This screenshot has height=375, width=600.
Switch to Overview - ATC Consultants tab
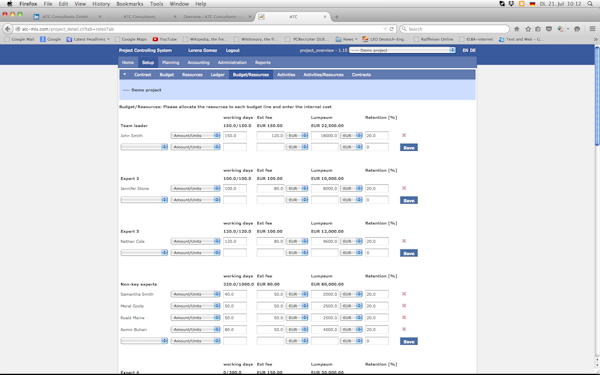[x=216, y=17]
